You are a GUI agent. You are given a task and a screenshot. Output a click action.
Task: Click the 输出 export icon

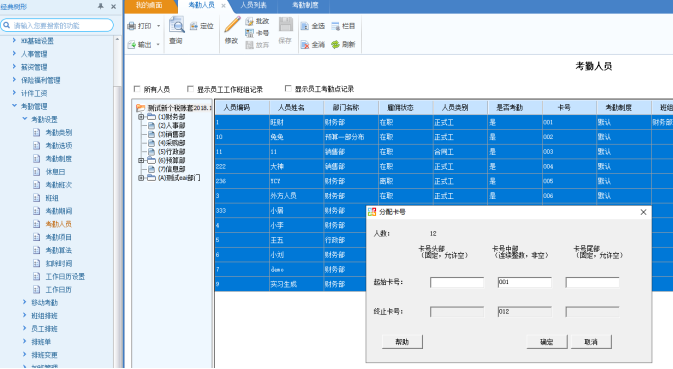[x=132, y=45]
